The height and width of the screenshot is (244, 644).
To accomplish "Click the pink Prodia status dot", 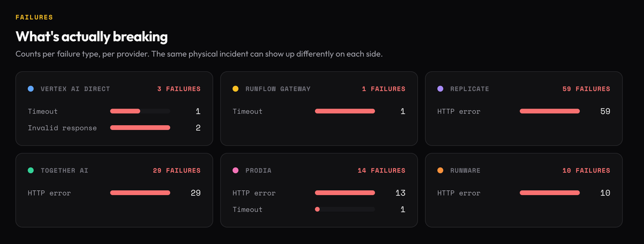I will point(236,170).
